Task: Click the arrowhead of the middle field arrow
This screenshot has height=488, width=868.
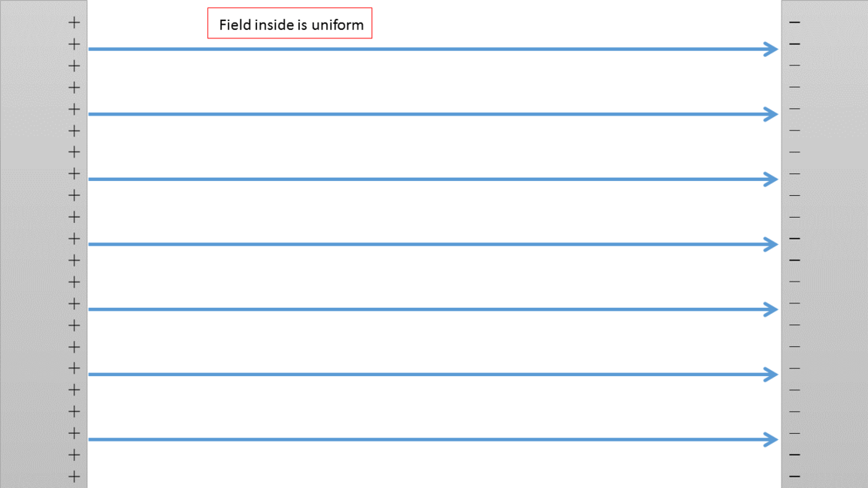Action: (772, 244)
